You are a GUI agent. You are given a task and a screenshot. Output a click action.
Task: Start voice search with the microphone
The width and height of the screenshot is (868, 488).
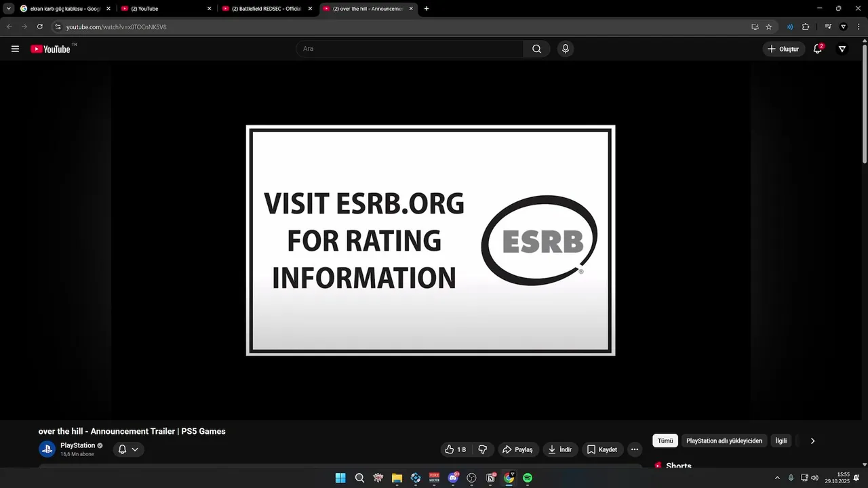click(566, 49)
